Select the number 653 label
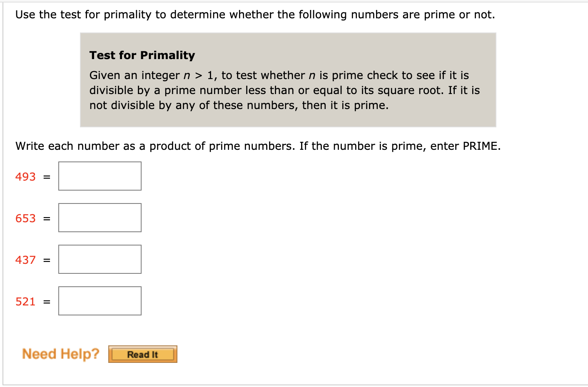Screen dimensions: 588x387 (25, 218)
